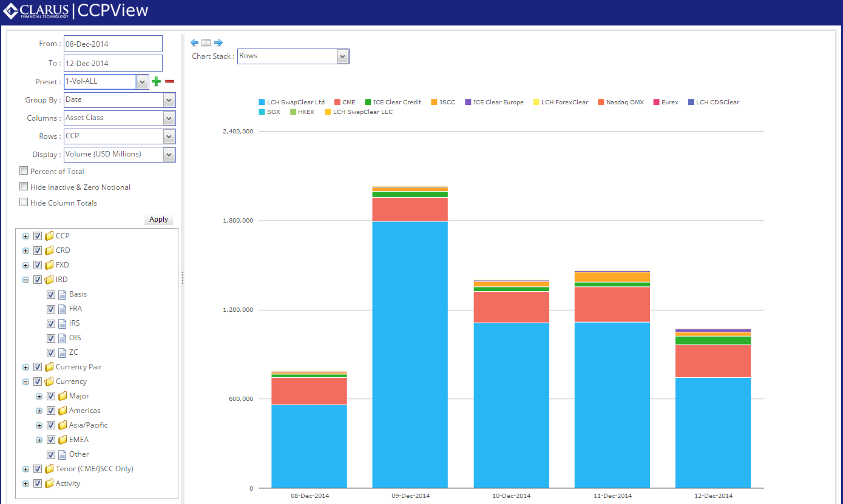Open the Group By dropdown
Image resolution: width=843 pixels, height=504 pixels.
point(169,100)
